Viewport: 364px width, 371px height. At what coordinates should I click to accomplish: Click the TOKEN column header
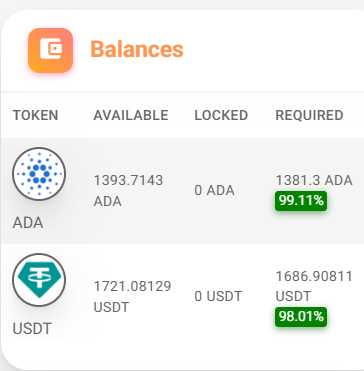(x=35, y=115)
